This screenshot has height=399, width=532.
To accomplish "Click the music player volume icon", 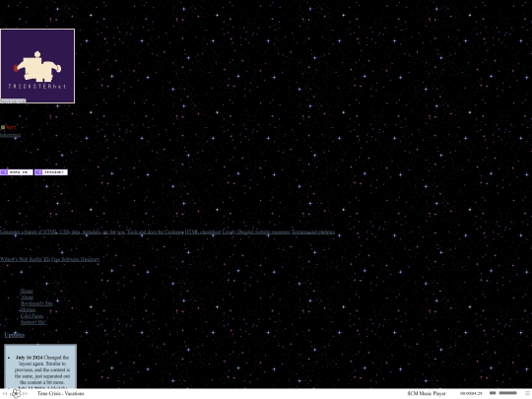I will [x=493, y=393].
